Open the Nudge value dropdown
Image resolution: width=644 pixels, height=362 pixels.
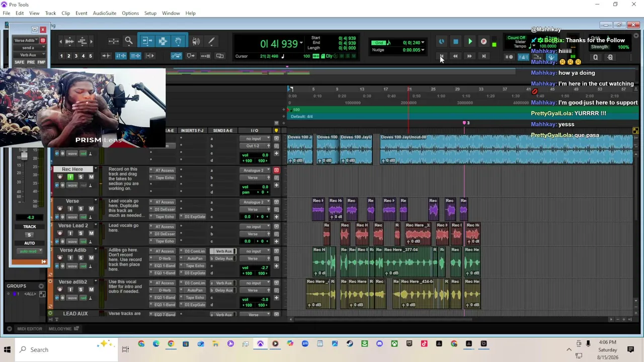point(423,50)
